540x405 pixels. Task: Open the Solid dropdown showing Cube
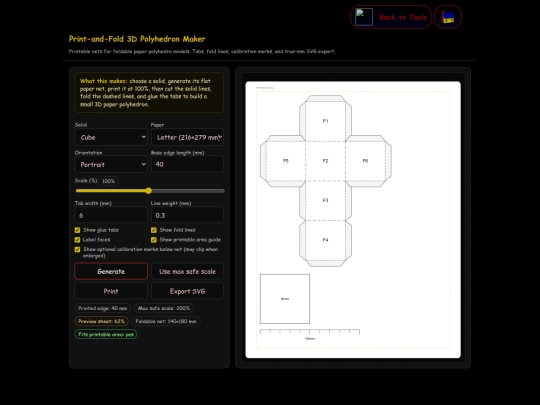(x=111, y=137)
